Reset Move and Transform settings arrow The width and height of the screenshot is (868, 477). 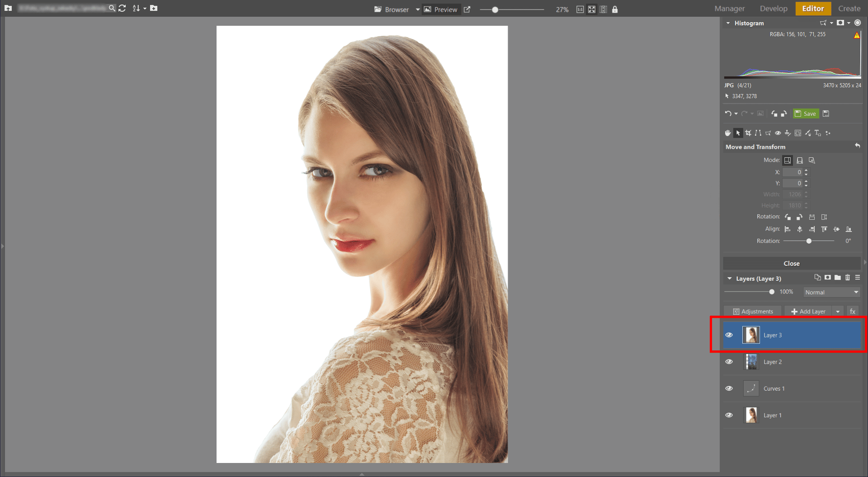tap(857, 146)
